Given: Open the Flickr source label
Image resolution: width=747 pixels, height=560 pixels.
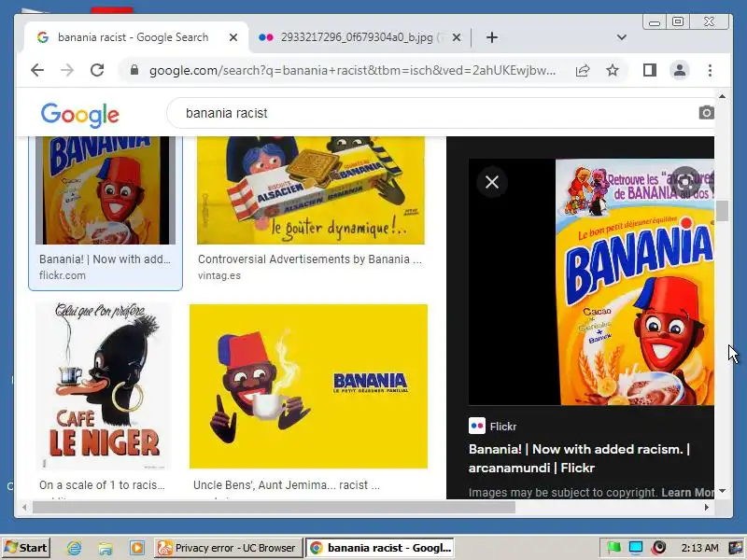Looking at the screenshot, I should pos(503,427).
